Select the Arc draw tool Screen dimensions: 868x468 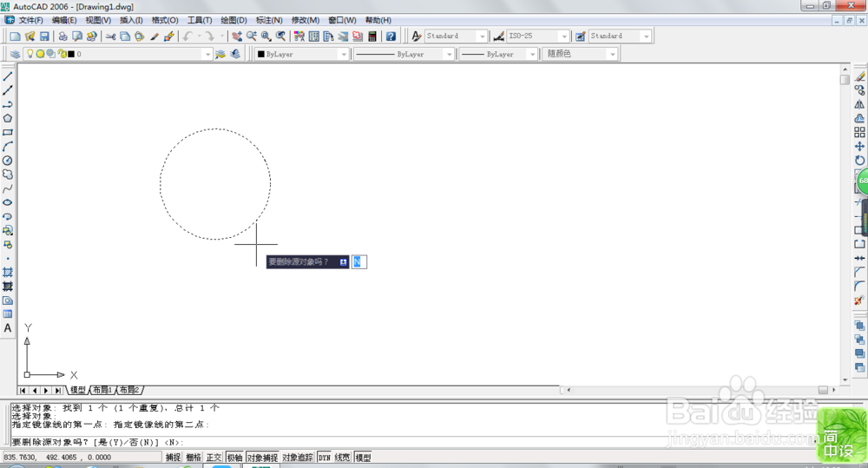tap(8, 146)
